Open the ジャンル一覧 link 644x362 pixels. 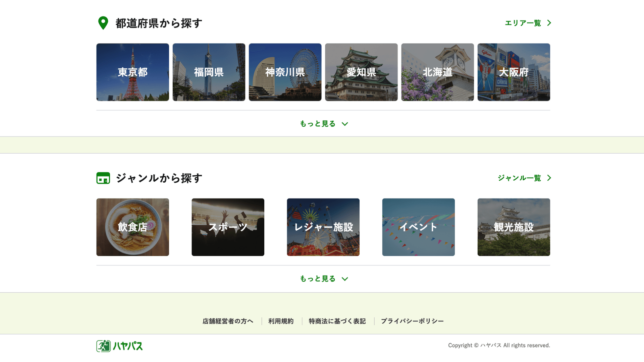point(519,178)
